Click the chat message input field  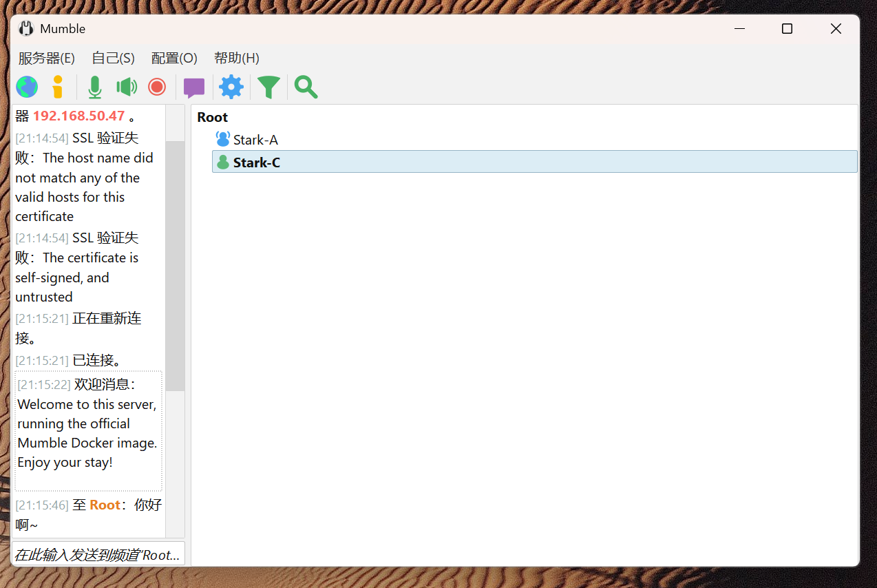98,554
